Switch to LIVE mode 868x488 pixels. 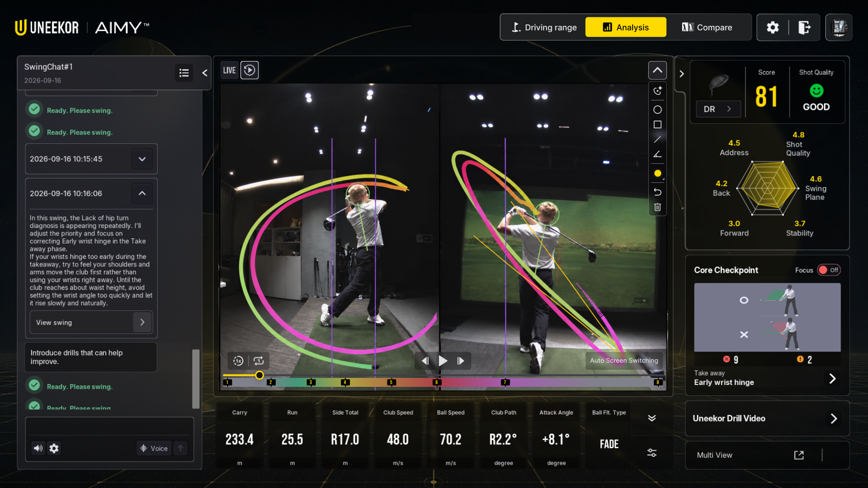tap(229, 70)
